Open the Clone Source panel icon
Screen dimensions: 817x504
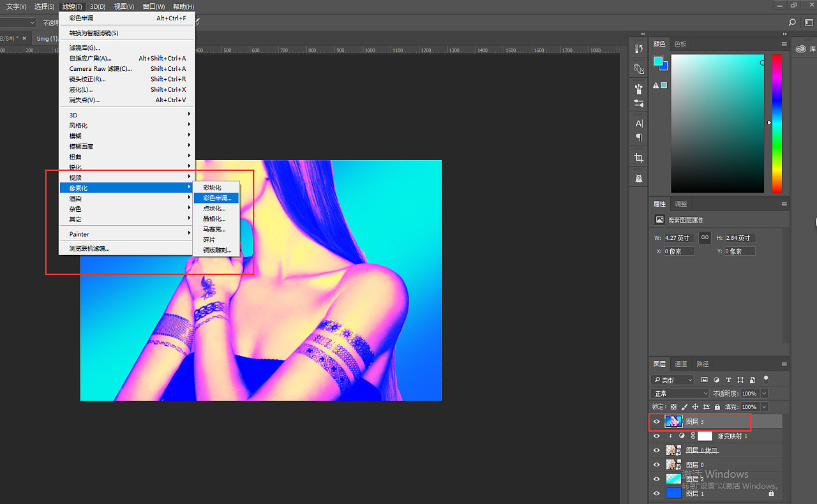pyautogui.click(x=639, y=178)
